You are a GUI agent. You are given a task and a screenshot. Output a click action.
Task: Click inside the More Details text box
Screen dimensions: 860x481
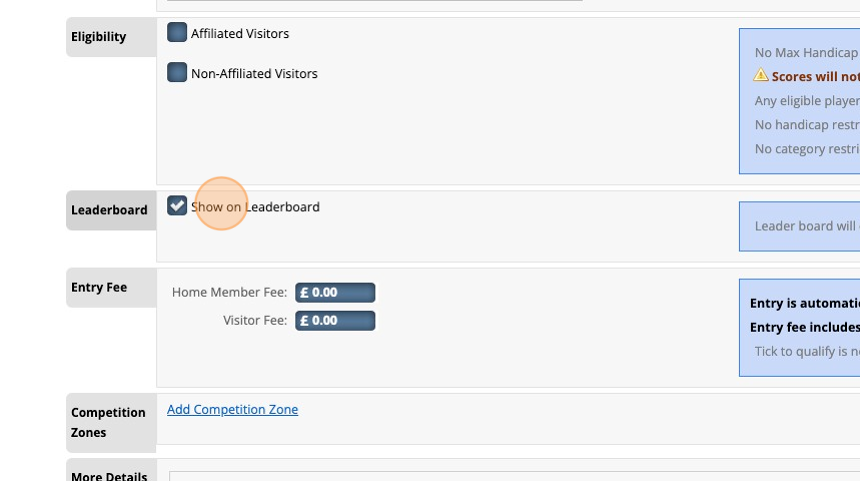pos(500,476)
